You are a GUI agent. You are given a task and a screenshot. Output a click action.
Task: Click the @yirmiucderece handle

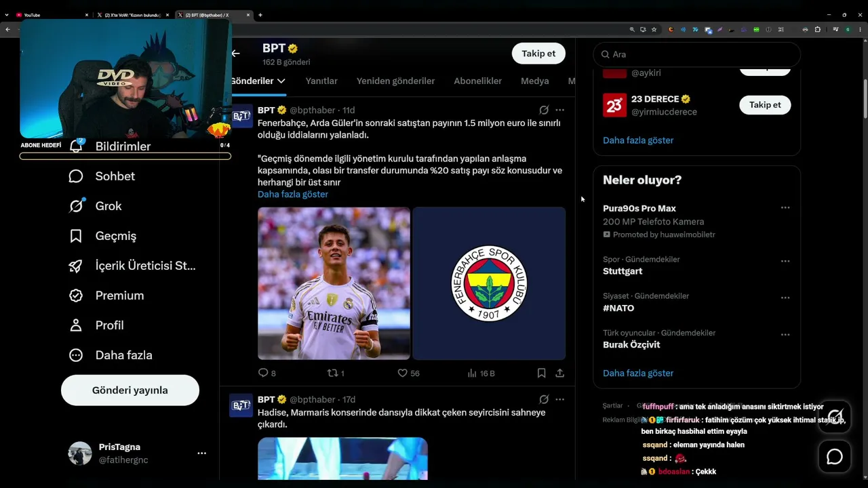point(664,112)
